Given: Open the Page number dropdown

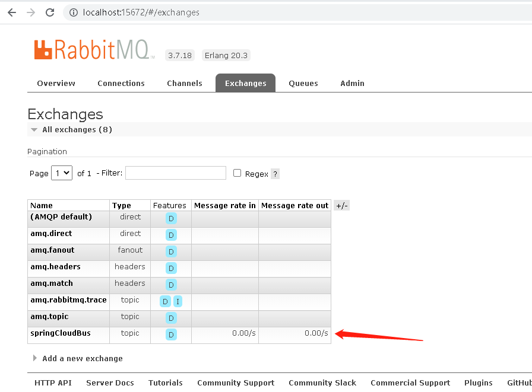Looking at the screenshot, I should [x=62, y=173].
